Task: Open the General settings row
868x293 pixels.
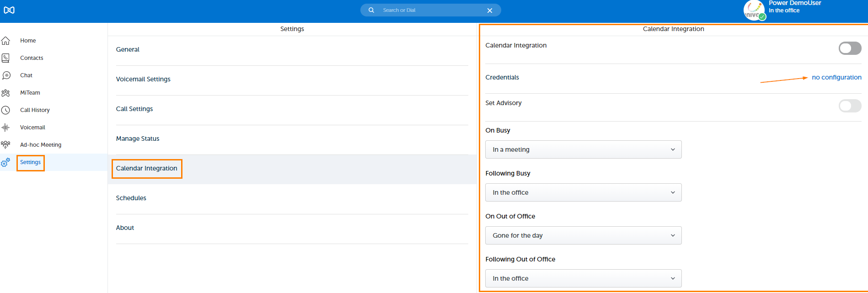Action: [292, 51]
